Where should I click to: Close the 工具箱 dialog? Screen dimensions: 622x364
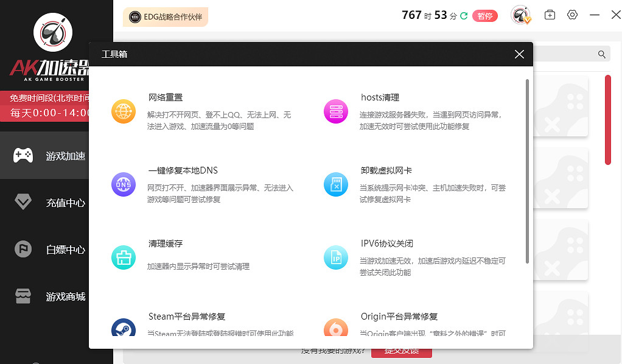click(x=519, y=54)
